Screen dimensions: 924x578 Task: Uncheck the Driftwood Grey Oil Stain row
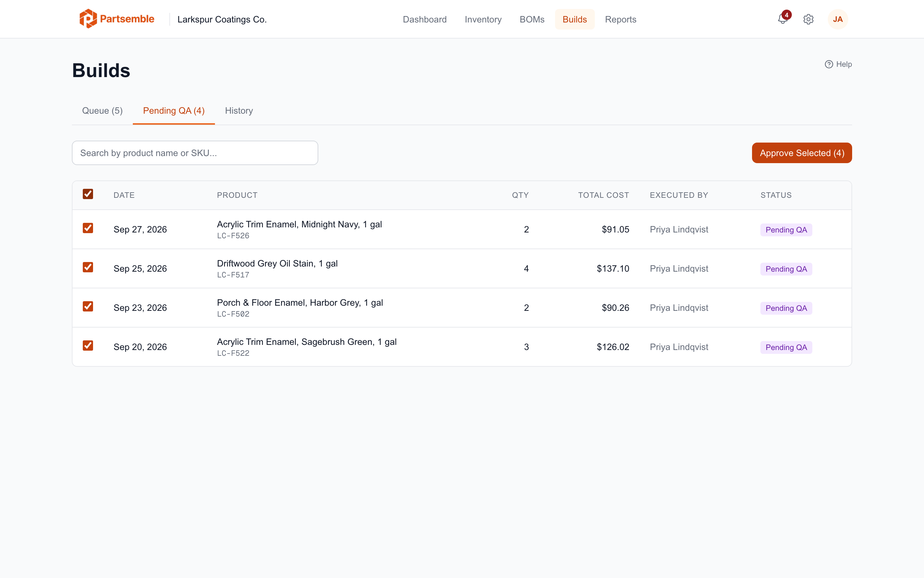pyautogui.click(x=88, y=267)
